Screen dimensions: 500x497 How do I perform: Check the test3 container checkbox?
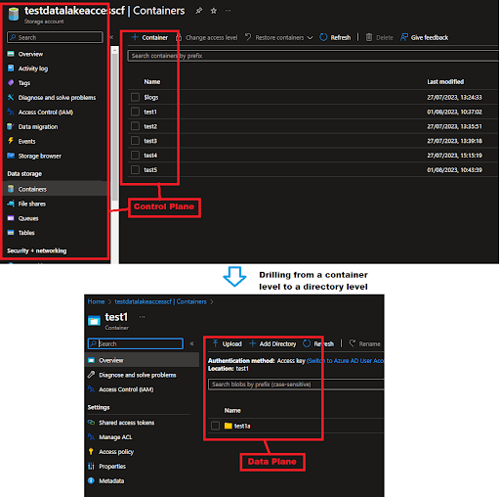(x=135, y=141)
